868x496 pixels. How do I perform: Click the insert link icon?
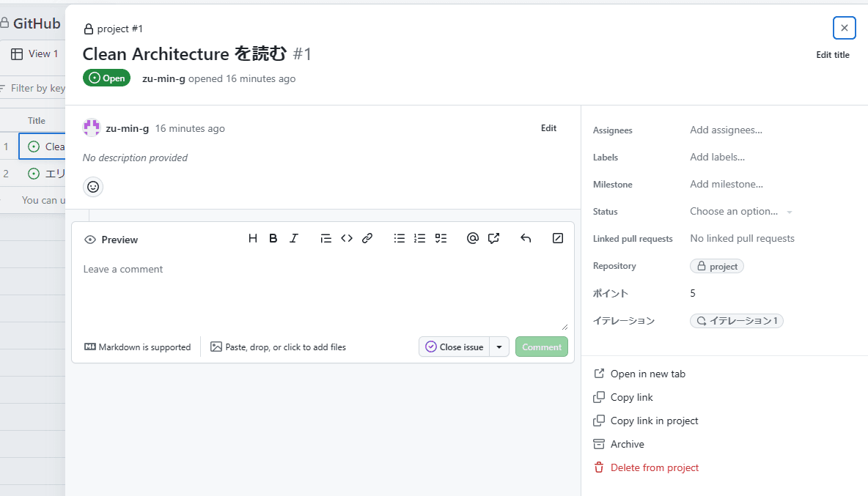[367, 238]
